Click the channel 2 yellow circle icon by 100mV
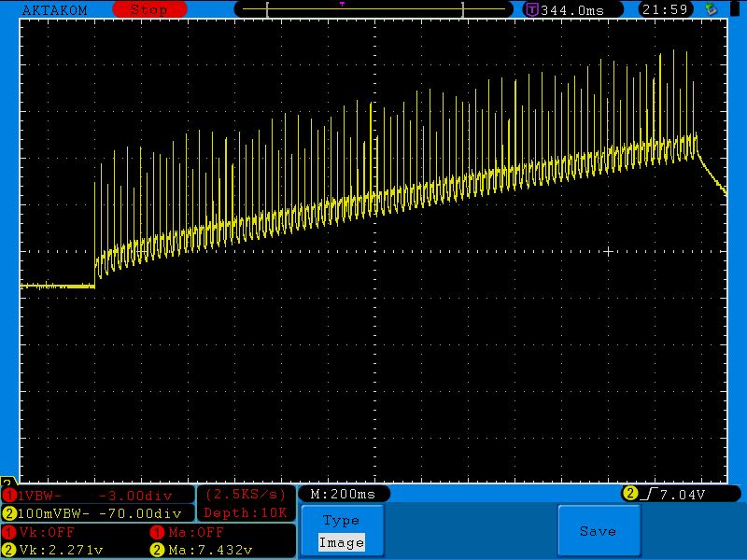Viewport: 747px width, 560px height. (9, 513)
